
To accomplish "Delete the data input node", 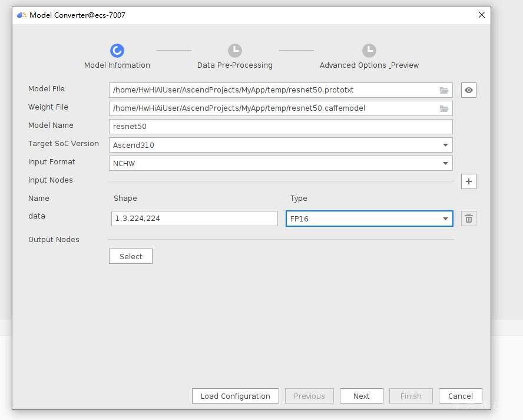I will (468, 219).
